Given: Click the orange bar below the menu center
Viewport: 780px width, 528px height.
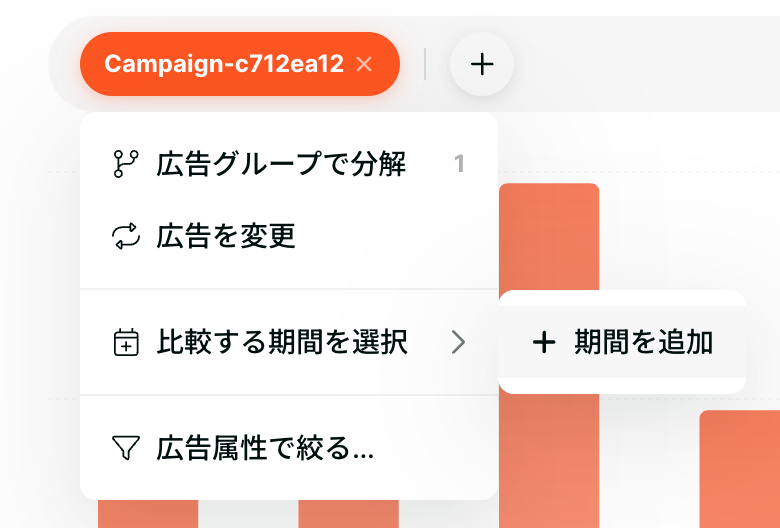Looking at the screenshot, I should (348, 514).
